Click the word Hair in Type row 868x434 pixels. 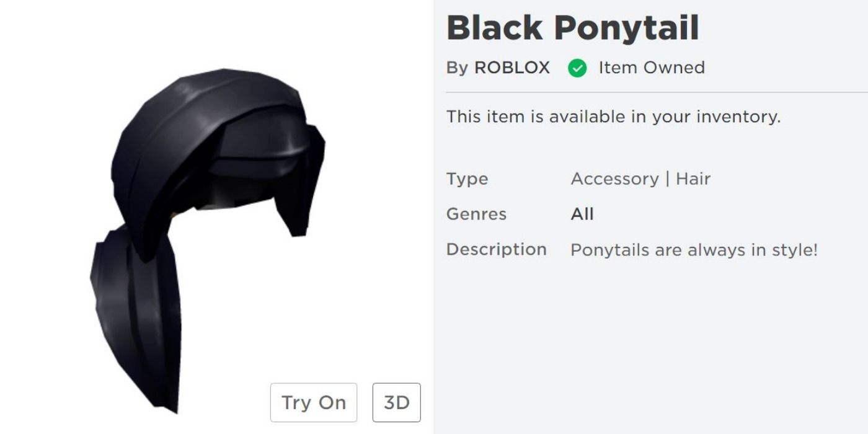pyautogui.click(x=693, y=179)
